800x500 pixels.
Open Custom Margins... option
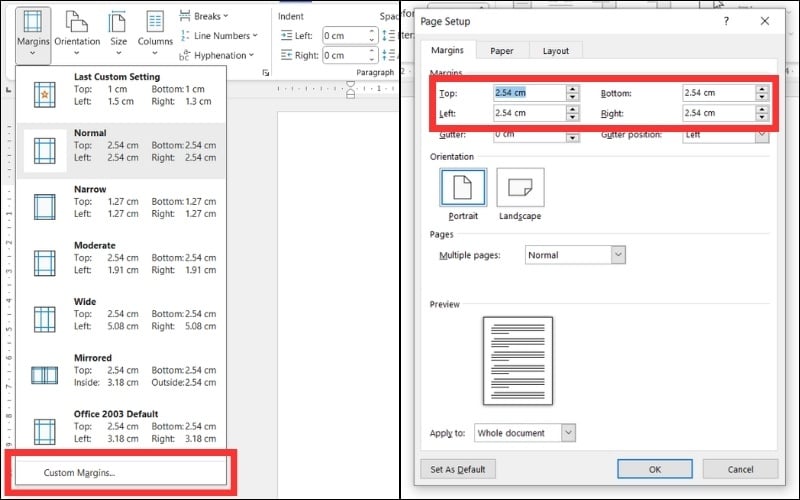120,473
